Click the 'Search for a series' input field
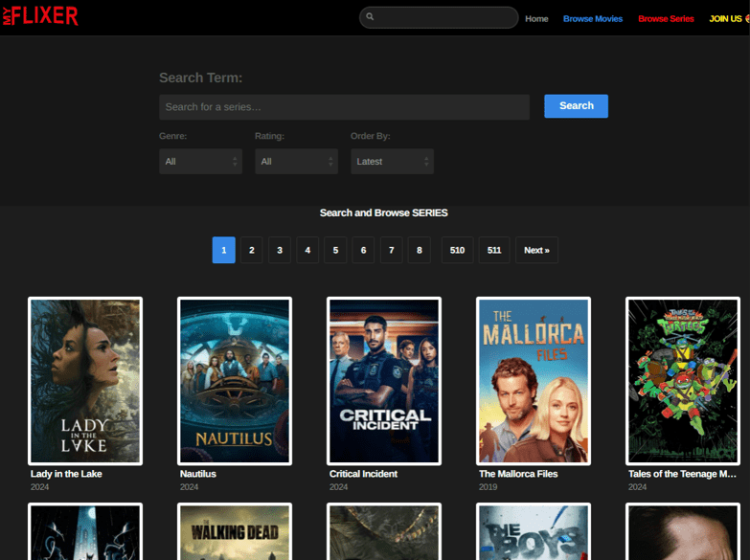The height and width of the screenshot is (560, 750). (344, 107)
